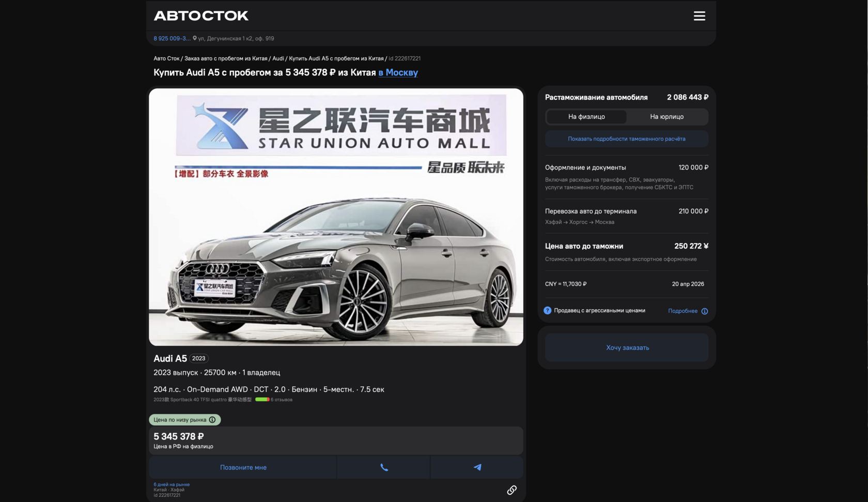The width and height of the screenshot is (868, 502).
Task: Click the АВТОСТОК logo
Action: (200, 15)
